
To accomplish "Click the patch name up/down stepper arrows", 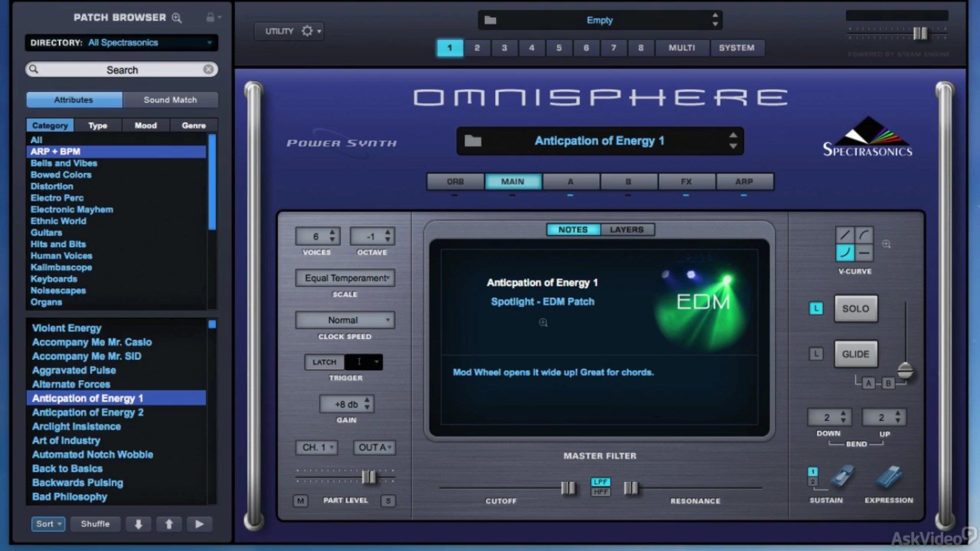I will click(733, 141).
